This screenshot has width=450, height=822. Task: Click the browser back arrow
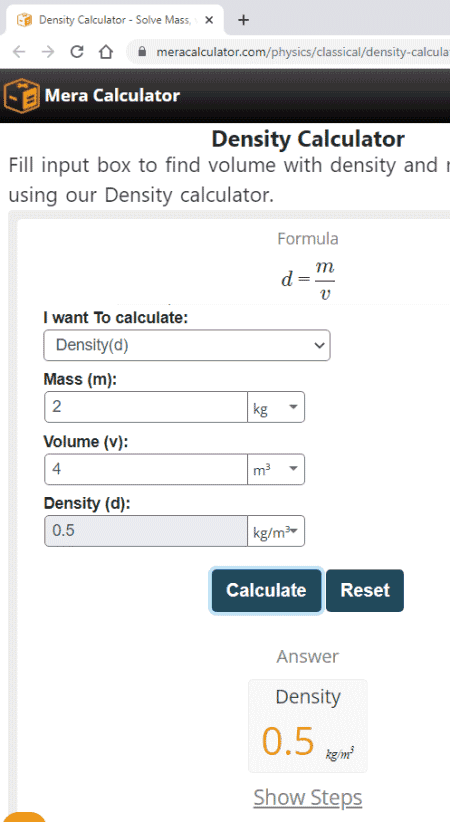pyautogui.click(x=19, y=51)
